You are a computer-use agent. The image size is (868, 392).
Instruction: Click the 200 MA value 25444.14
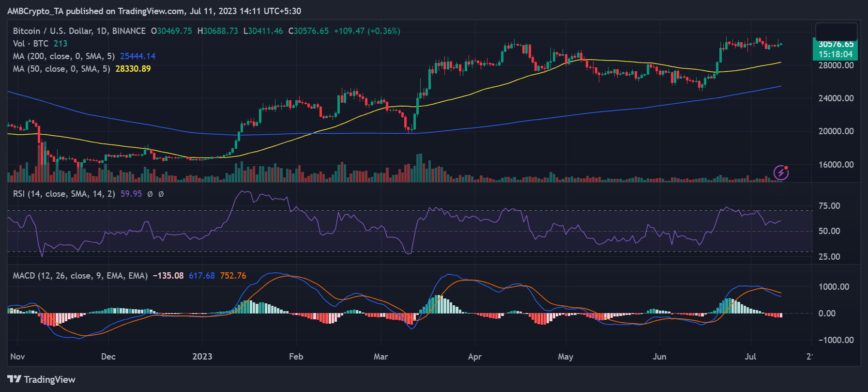[138, 56]
